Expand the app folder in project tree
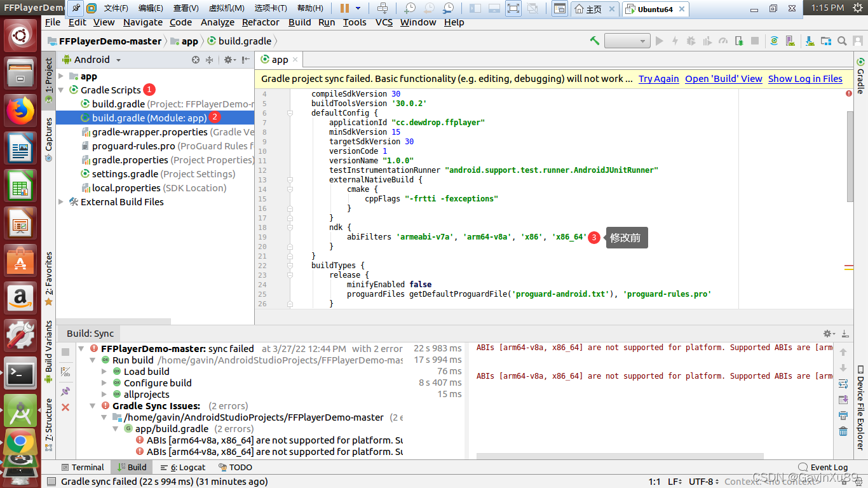This screenshot has height=488, width=868. click(x=61, y=76)
